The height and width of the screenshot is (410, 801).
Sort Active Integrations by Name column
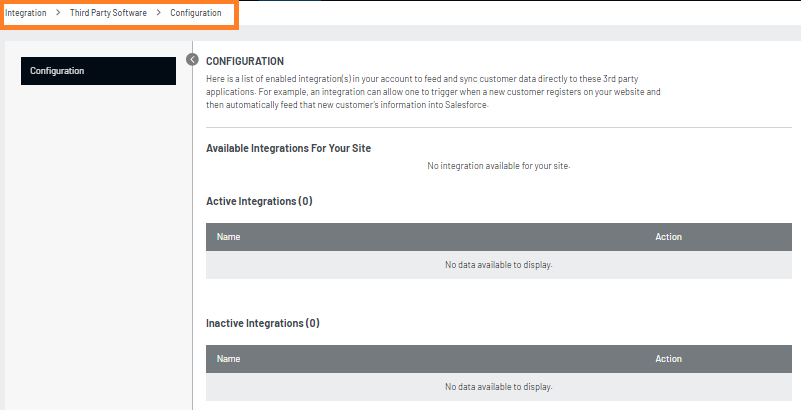(x=229, y=237)
